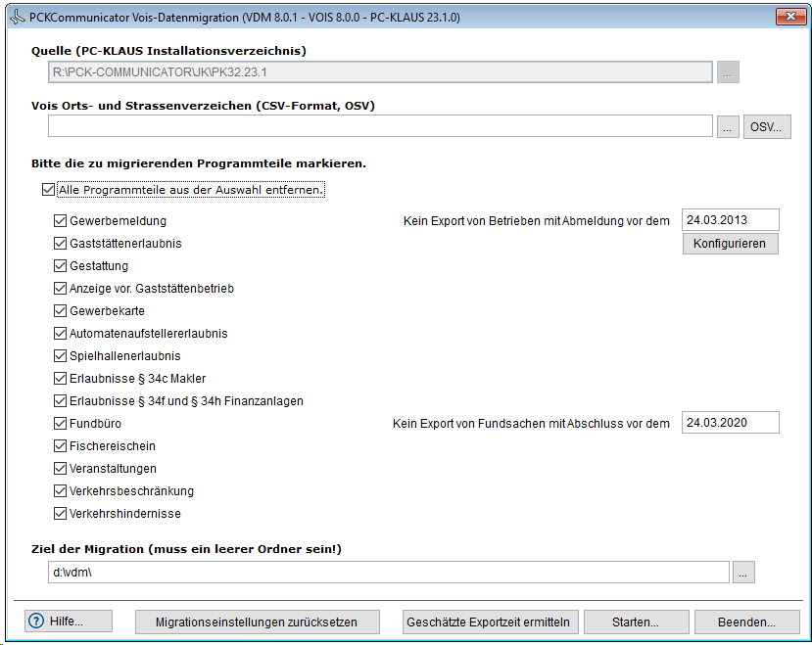Viewport: 812px width, 645px height.
Task: Toggle the Gaststättenerlaubnis checkbox
Action: tap(60, 244)
